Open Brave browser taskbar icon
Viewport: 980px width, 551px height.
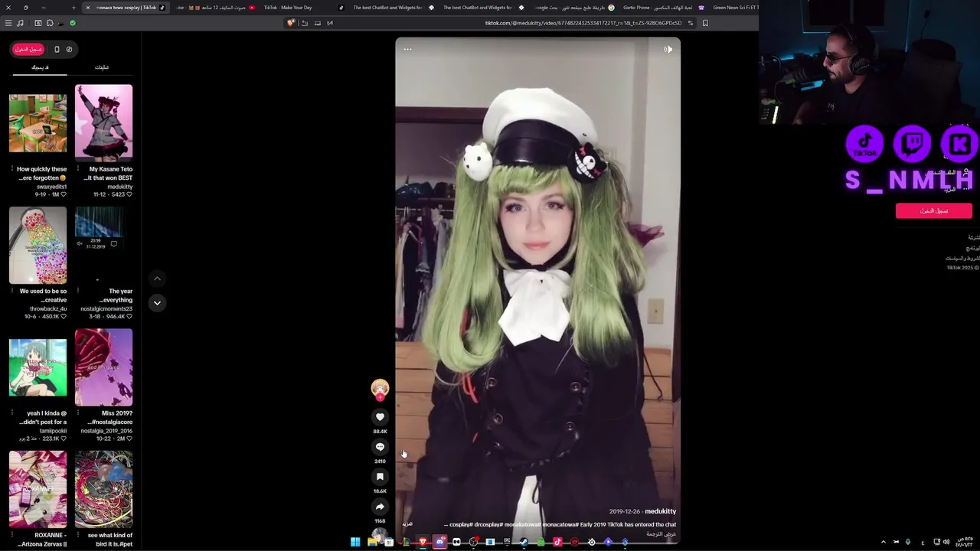(423, 542)
